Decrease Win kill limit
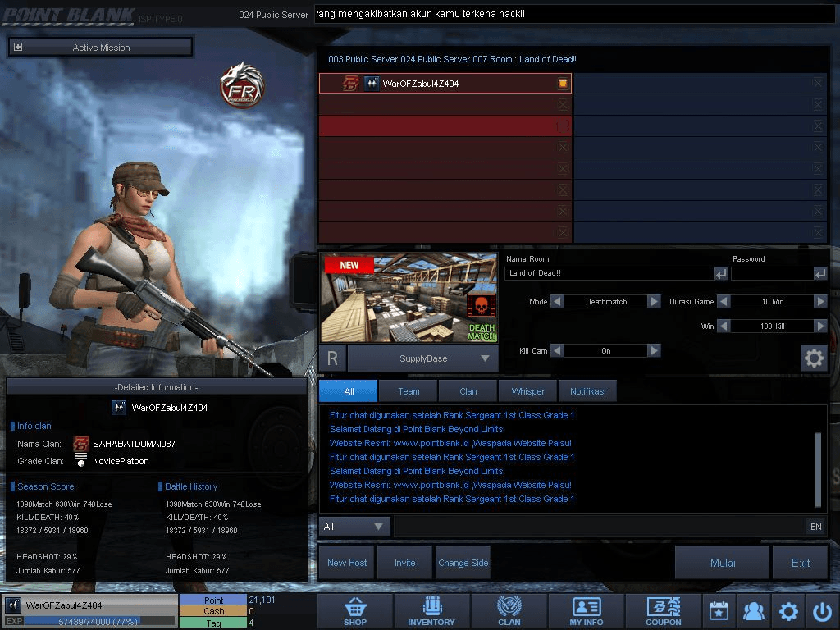The height and width of the screenshot is (630, 840). click(724, 326)
